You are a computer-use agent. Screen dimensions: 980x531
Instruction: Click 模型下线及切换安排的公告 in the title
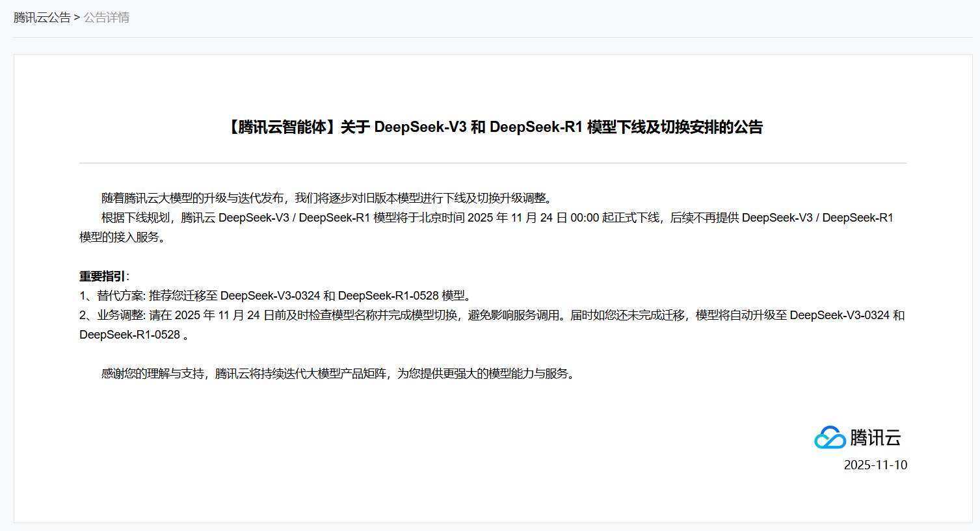[674, 127]
